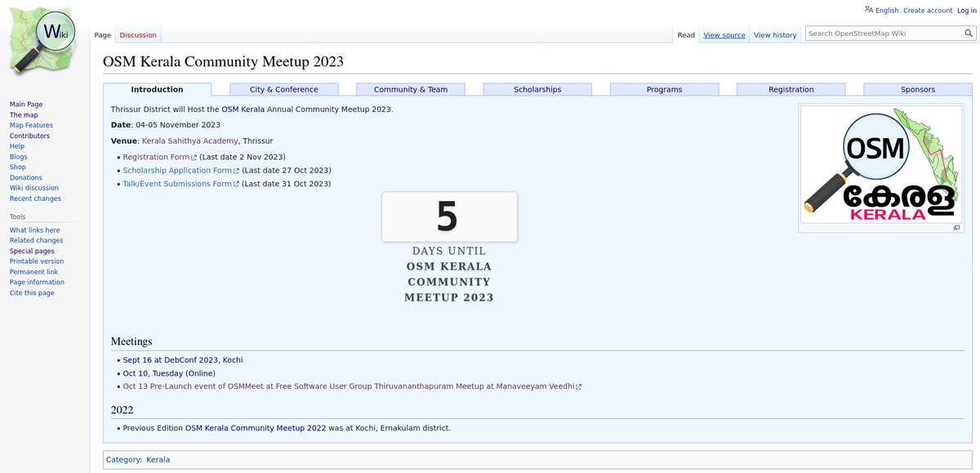The height and width of the screenshot is (473, 980).
Task: Switch to the City & Conference tab
Action: click(283, 89)
